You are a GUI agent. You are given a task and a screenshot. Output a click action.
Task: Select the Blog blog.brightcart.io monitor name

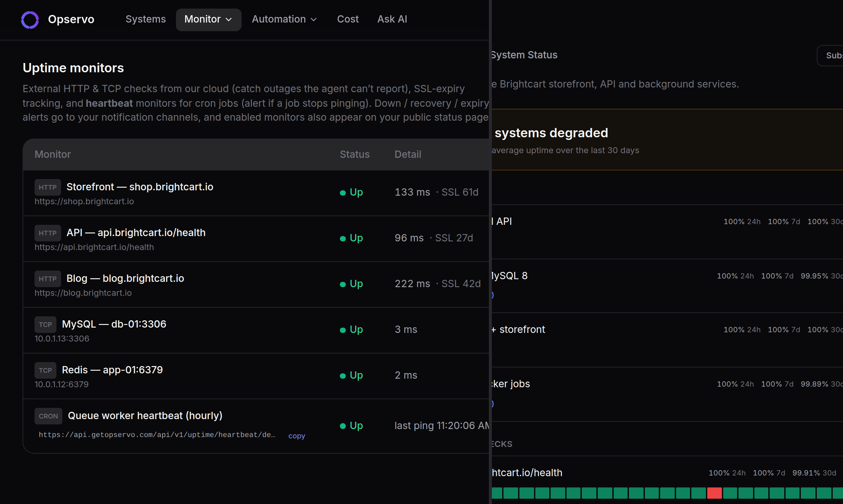[x=125, y=279]
